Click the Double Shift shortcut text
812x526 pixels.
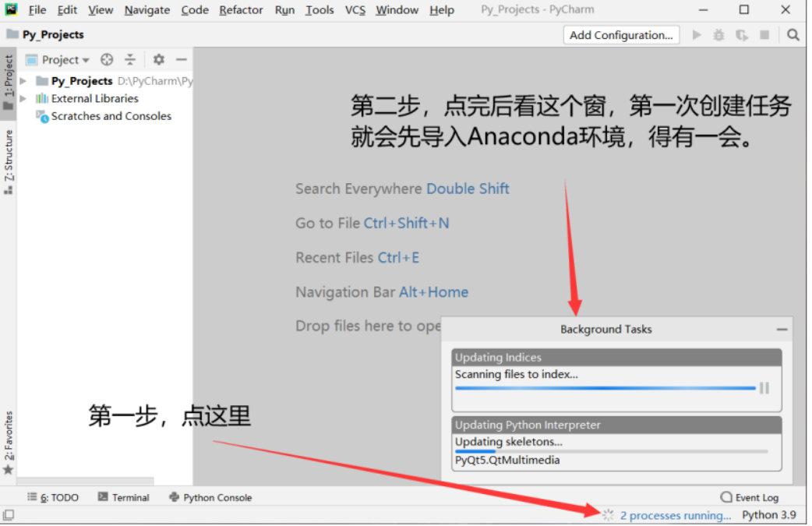tap(468, 189)
